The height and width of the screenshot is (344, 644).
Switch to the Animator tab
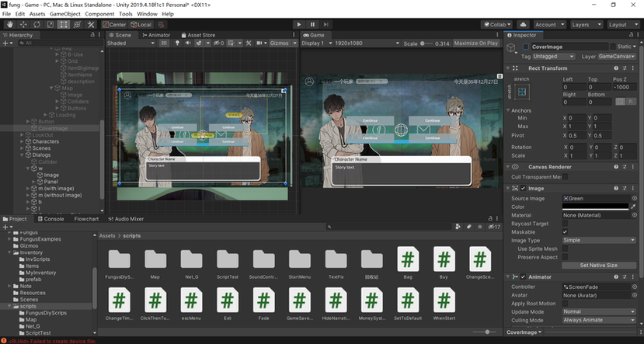[156, 35]
